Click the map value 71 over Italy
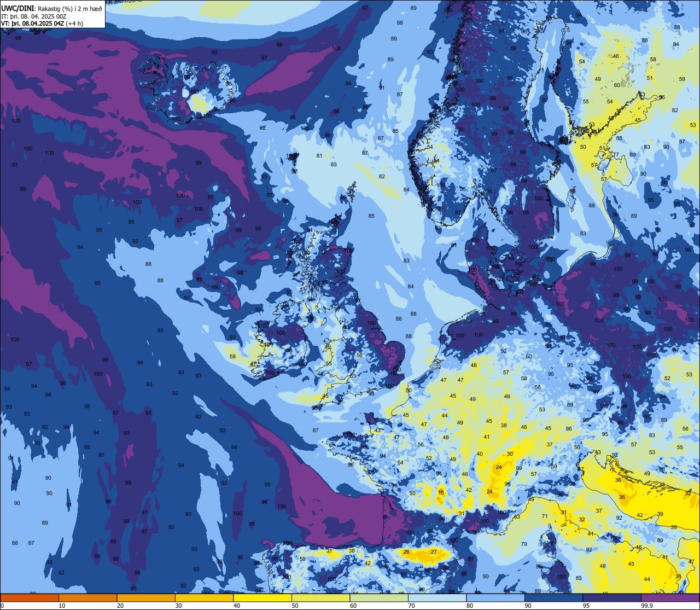700x610 pixels. tap(545, 516)
